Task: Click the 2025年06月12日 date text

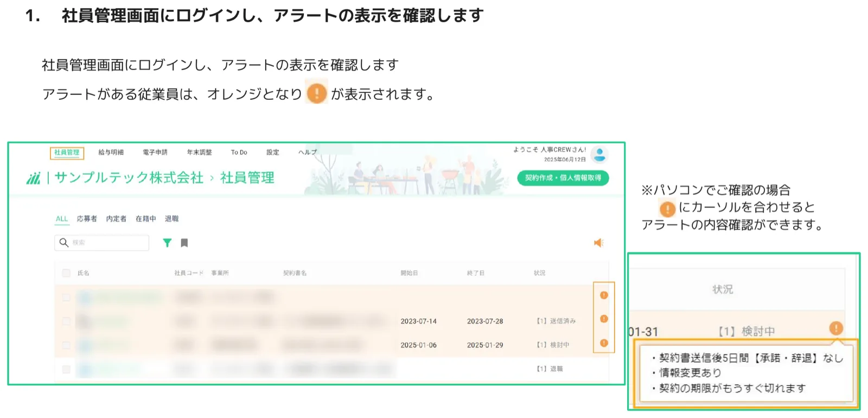Action: pos(565,160)
